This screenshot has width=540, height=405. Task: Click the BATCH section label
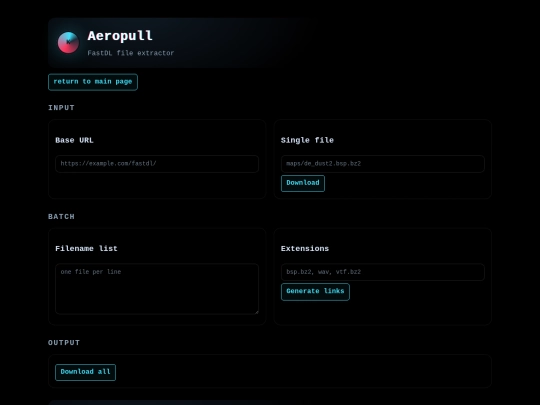(x=61, y=217)
